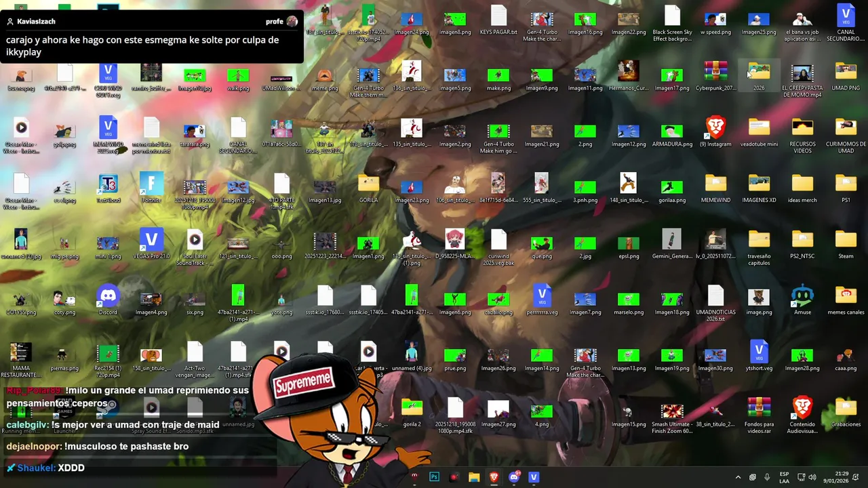868x488 pixels.
Task: Open File Explorer from the taskbar
Action: pos(474,477)
